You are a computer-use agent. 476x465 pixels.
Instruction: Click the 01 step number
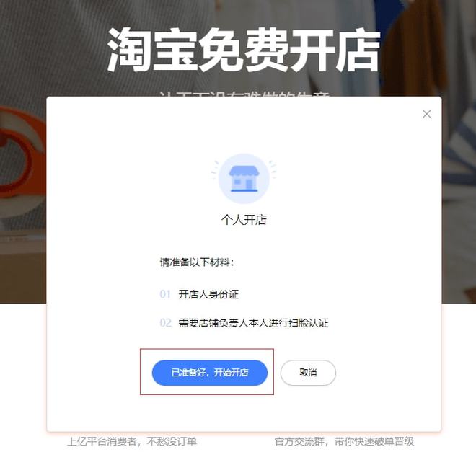click(x=165, y=294)
